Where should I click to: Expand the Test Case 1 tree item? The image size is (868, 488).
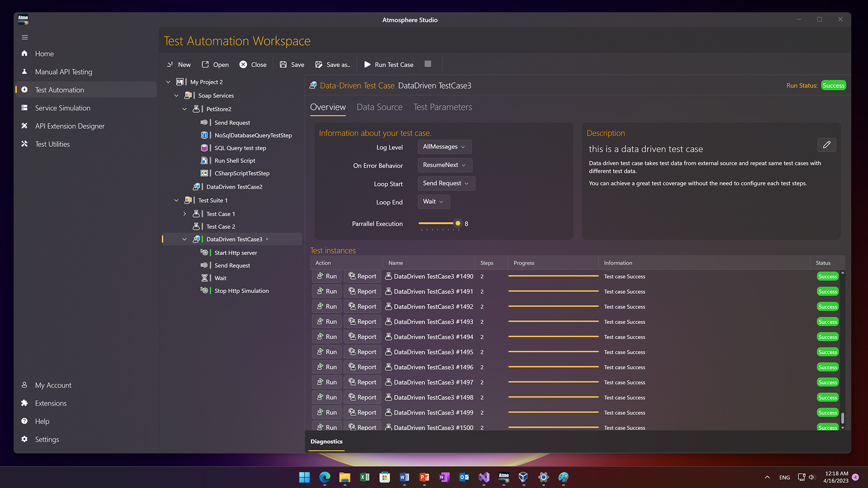click(184, 214)
